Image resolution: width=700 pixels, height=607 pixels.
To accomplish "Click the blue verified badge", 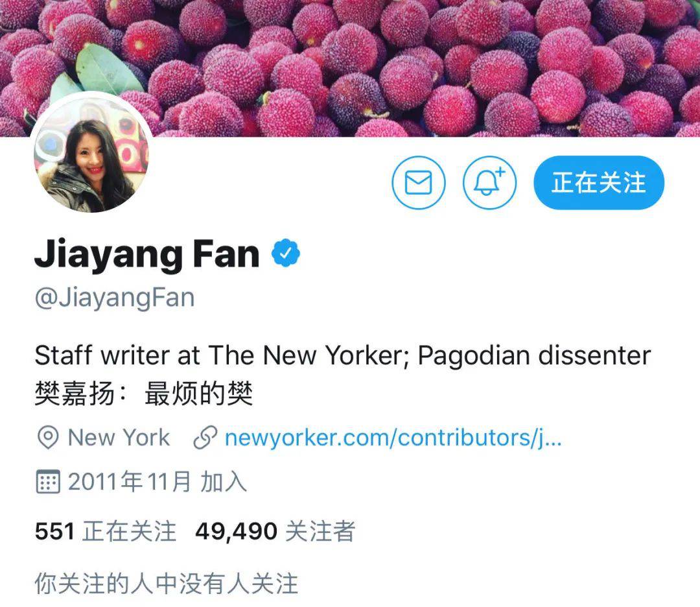I will (286, 254).
